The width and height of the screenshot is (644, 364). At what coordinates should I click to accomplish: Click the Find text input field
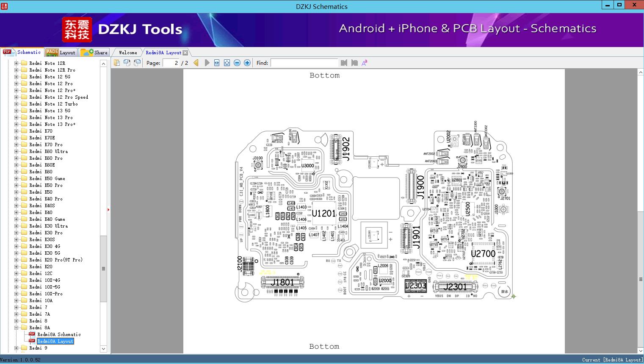pyautogui.click(x=304, y=63)
